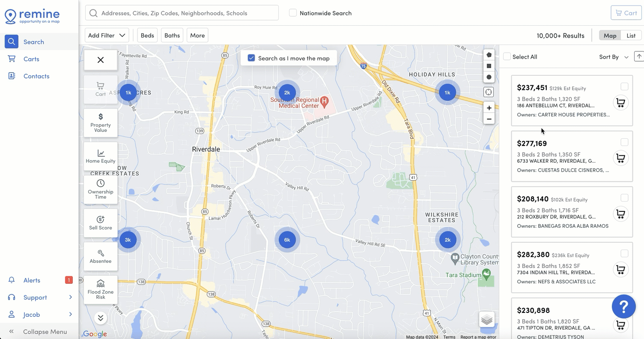The width and height of the screenshot is (644, 339).
Task: Zoom out the map with minus
Action: point(489,119)
